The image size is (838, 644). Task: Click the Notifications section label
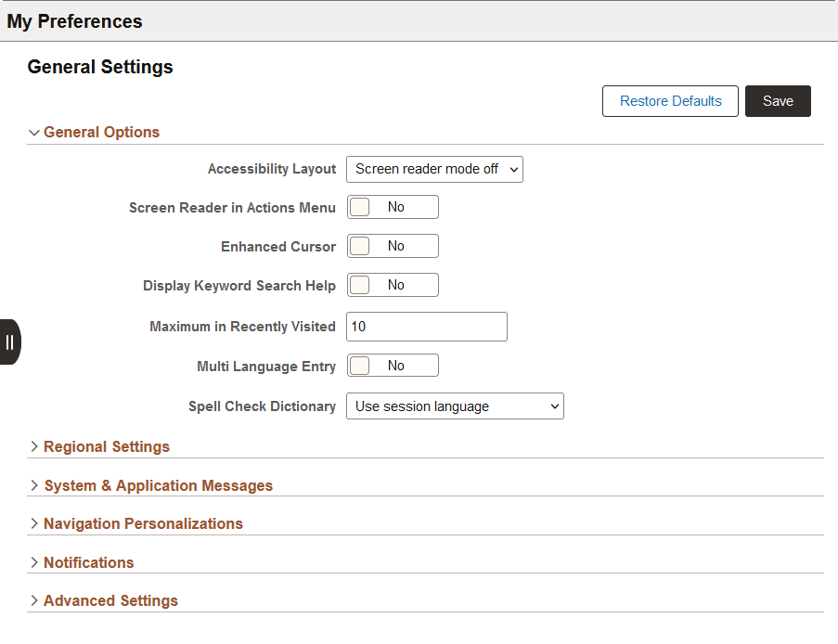coord(88,562)
